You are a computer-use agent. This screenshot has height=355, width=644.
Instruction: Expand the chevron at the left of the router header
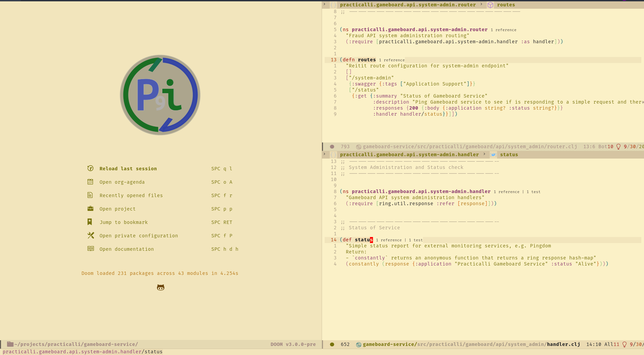[324, 4]
